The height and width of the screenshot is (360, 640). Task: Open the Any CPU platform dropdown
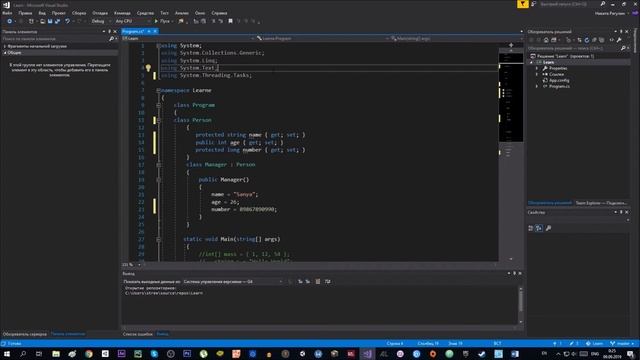tap(133, 21)
